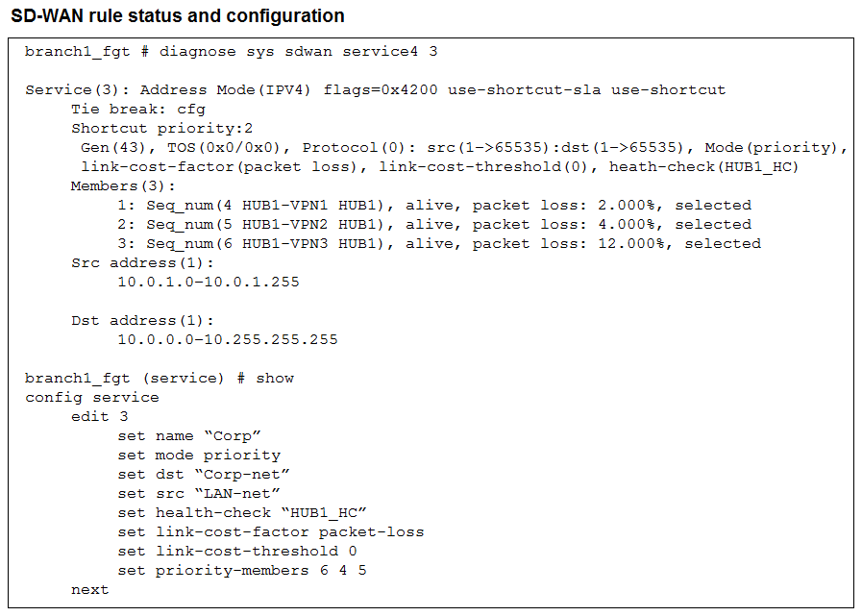Click the Members(3) label

(x=123, y=186)
